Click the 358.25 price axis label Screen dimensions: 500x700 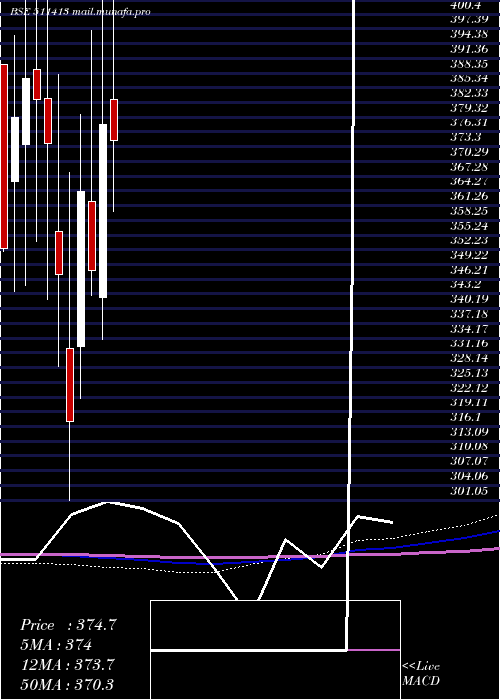click(468, 211)
